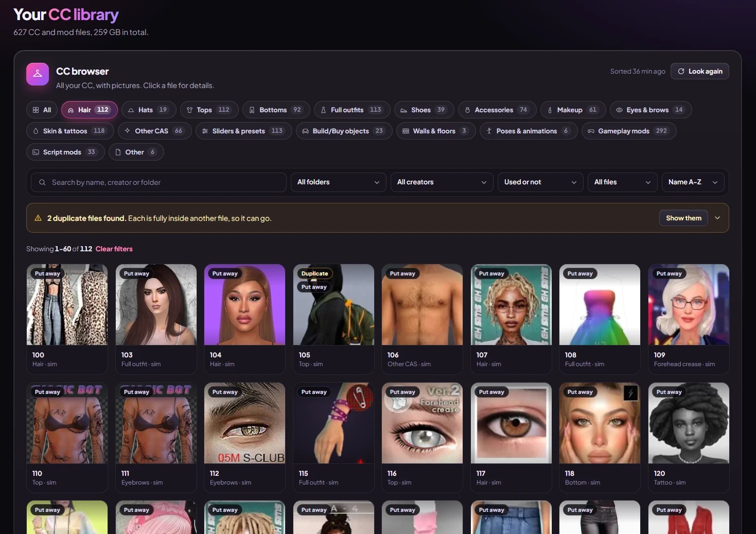Screen dimensions: 756x534
Task: Click the file icon on the Other filter
Action: coord(118,152)
